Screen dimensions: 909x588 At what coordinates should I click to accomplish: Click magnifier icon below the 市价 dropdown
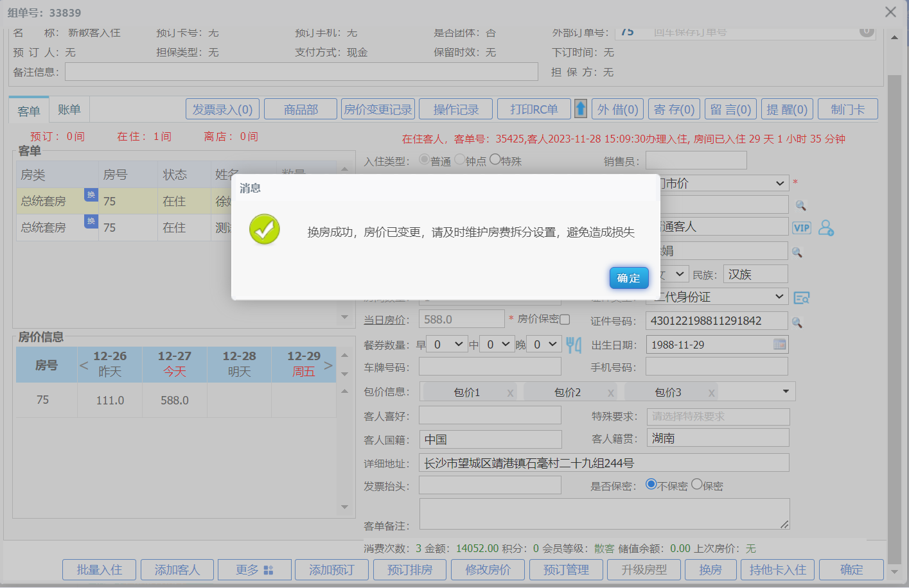coord(800,205)
